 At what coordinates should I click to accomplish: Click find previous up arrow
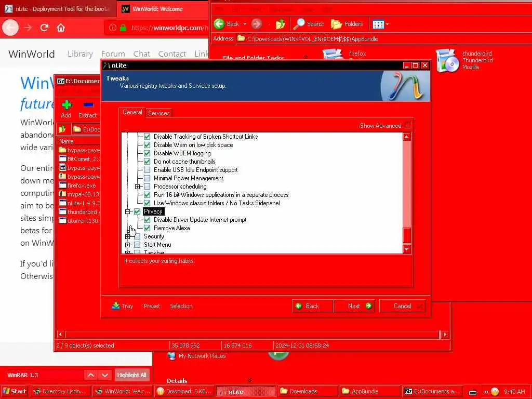click(91, 375)
